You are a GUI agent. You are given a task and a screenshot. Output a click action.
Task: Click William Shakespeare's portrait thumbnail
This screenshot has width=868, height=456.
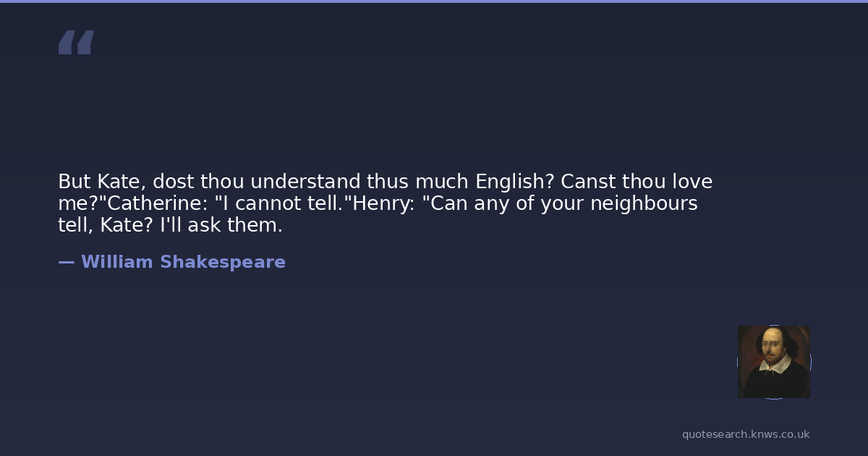(773, 362)
